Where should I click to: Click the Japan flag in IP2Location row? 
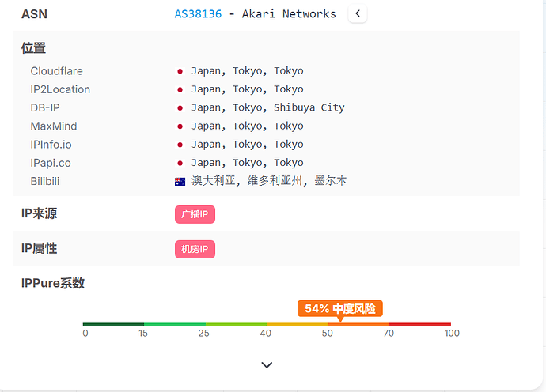coord(180,89)
